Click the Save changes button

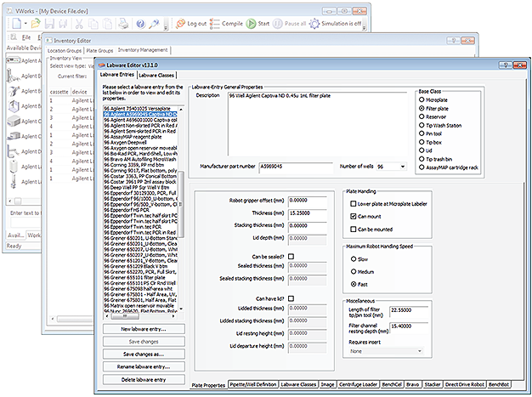144,342
